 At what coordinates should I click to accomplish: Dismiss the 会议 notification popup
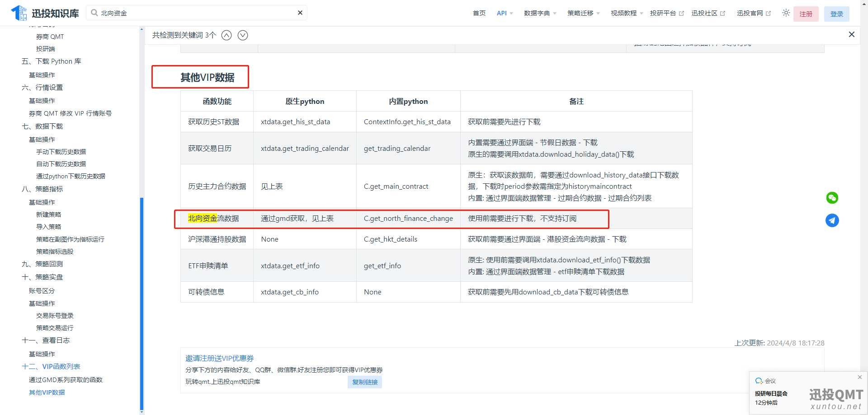click(859, 377)
